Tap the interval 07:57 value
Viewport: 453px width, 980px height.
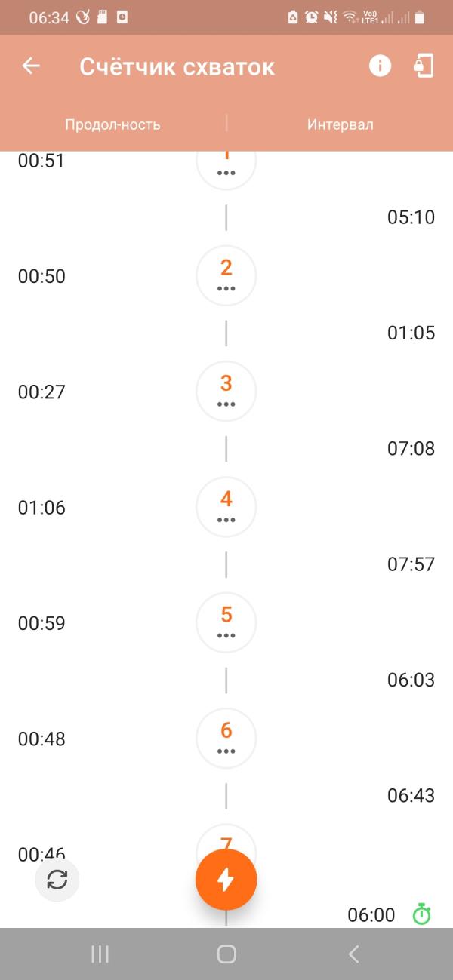pos(411,564)
